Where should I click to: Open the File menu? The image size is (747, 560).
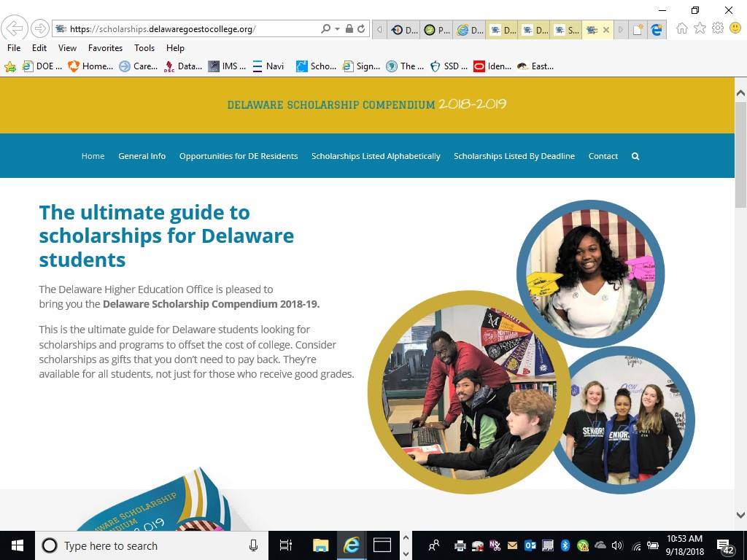tap(14, 48)
